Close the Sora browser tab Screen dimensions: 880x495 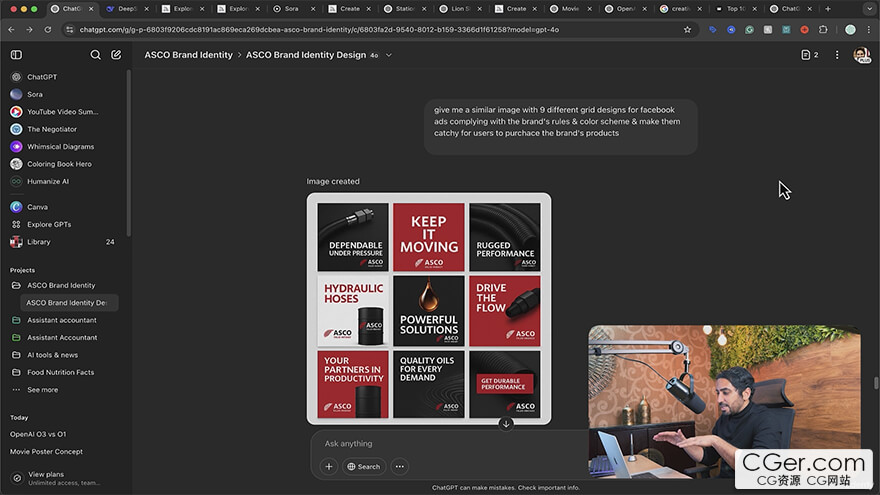[313, 8]
